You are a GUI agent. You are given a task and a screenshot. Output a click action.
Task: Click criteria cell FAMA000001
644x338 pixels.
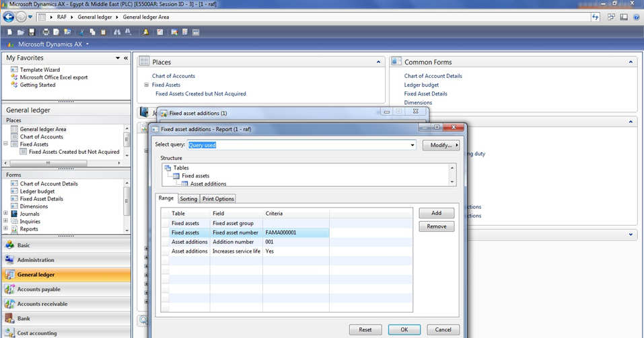[295, 233]
